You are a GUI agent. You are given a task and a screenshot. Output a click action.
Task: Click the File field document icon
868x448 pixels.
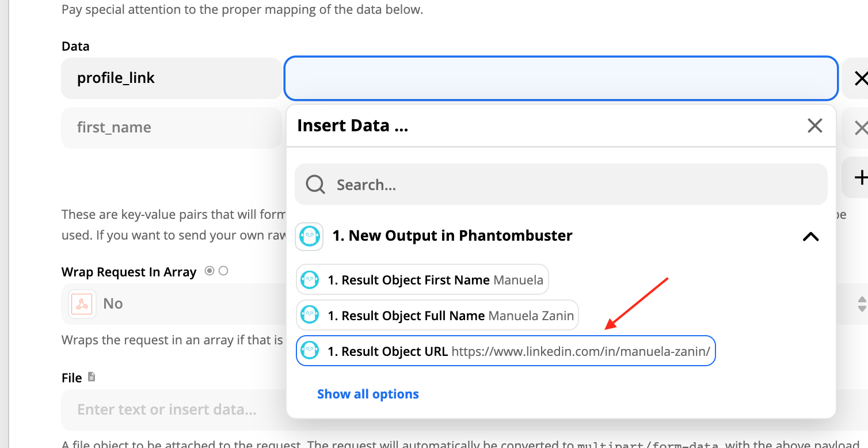pyautogui.click(x=92, y=377)
